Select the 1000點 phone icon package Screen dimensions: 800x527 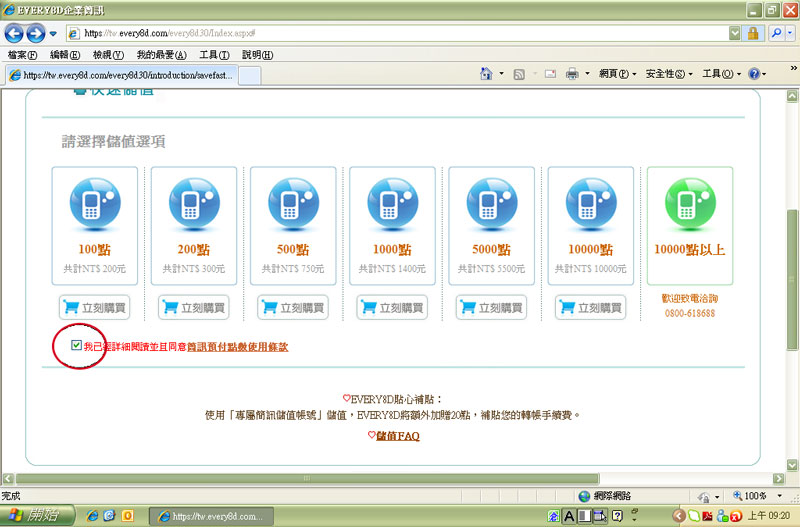392,205
